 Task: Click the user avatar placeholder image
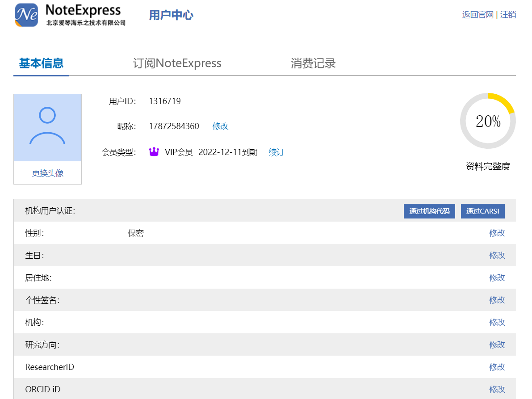[47, 128]
